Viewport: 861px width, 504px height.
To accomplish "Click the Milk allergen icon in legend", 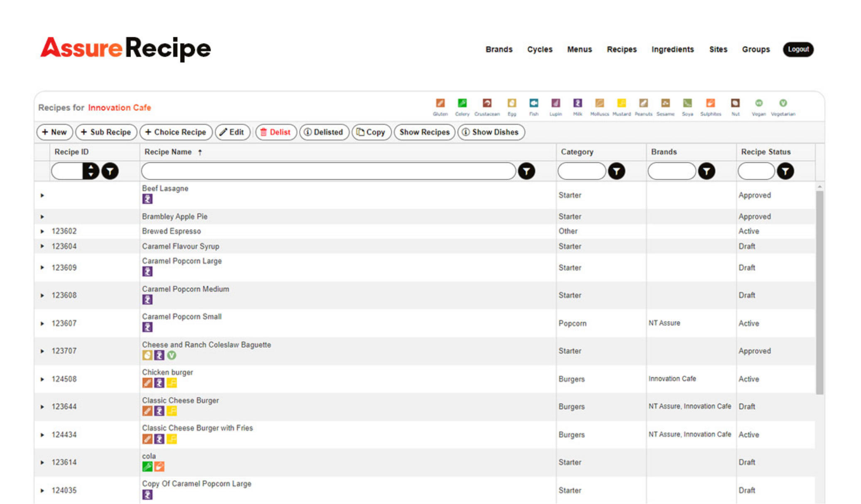I will pos(578,103).
